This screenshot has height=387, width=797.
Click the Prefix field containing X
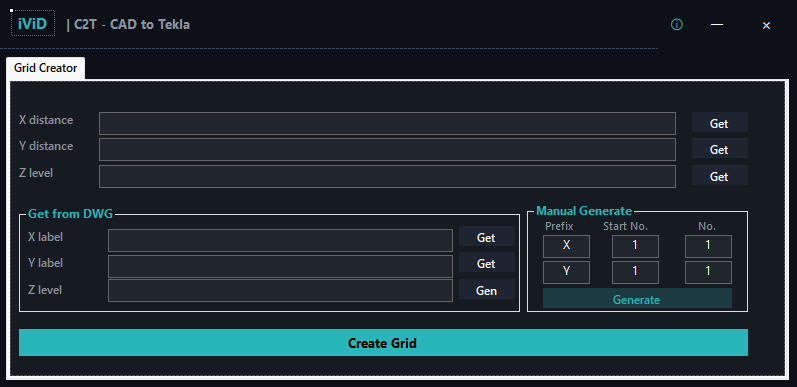[566, 246]
